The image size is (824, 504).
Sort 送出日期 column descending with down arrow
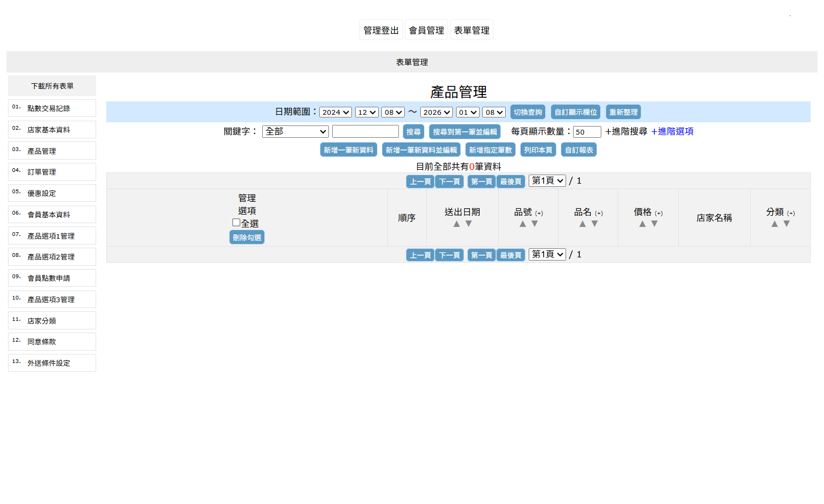click(x=468, y=224)
